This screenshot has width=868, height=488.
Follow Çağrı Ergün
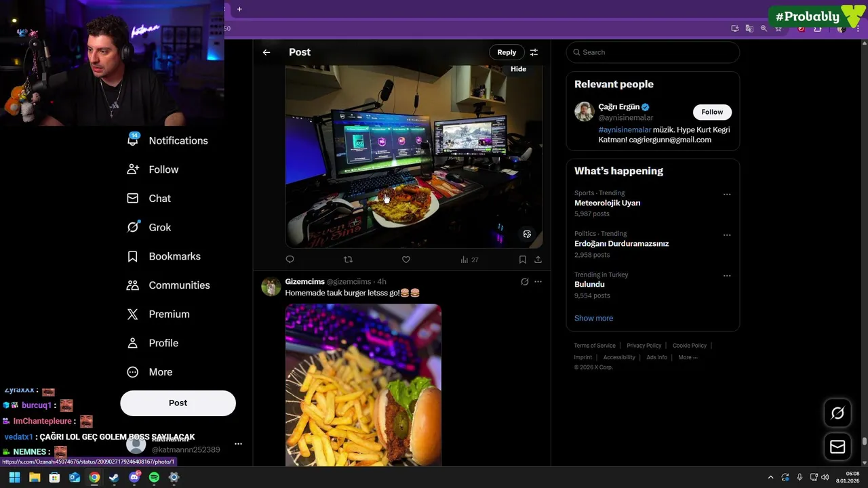(712, 112)
